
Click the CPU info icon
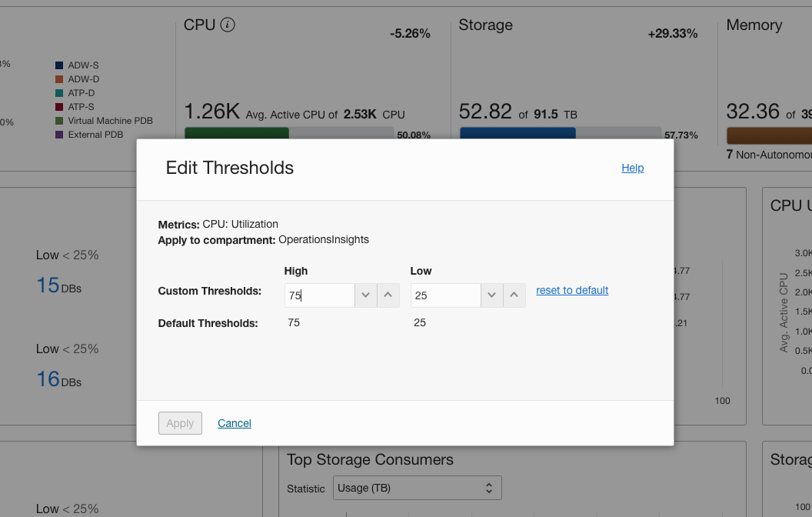pyautogui.click(x=228, y=25)
